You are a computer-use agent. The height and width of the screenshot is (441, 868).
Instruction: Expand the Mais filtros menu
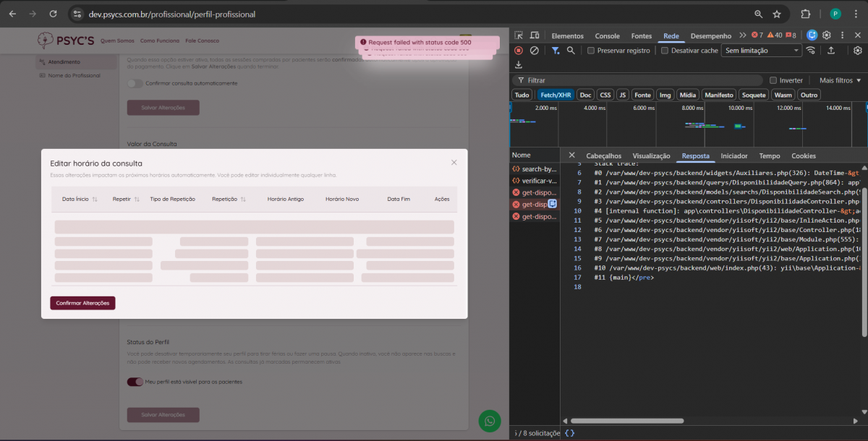click(x=840, y=80)
